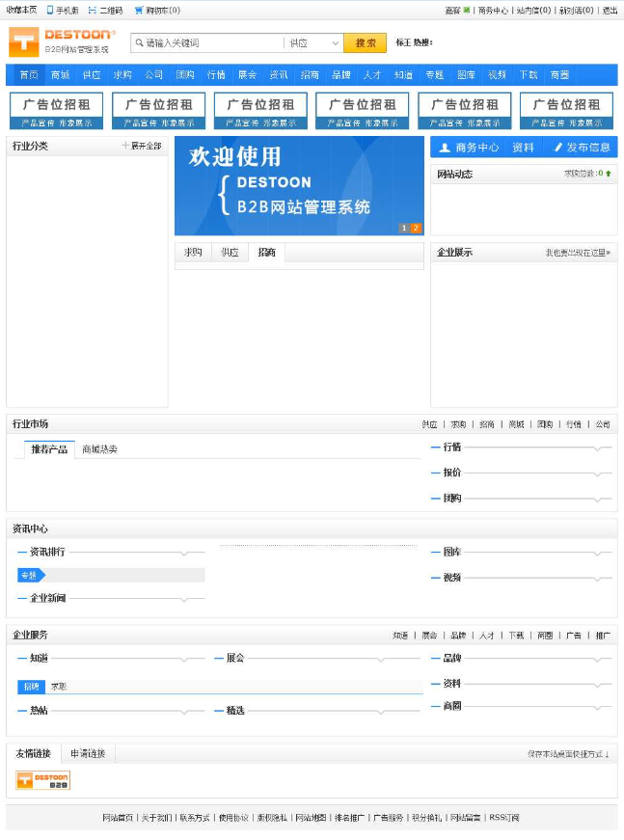The image size is (624, 840).
Task: Go to 首页 in the blue navigation bar
Action: pos(30,75)
